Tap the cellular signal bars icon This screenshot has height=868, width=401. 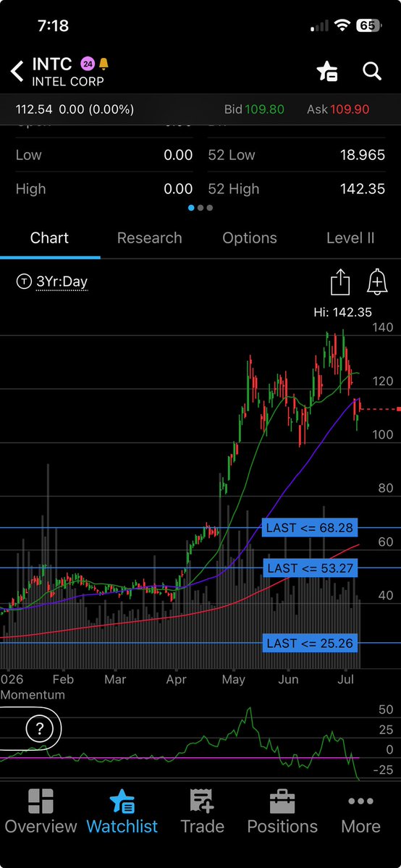pos(320,25)
